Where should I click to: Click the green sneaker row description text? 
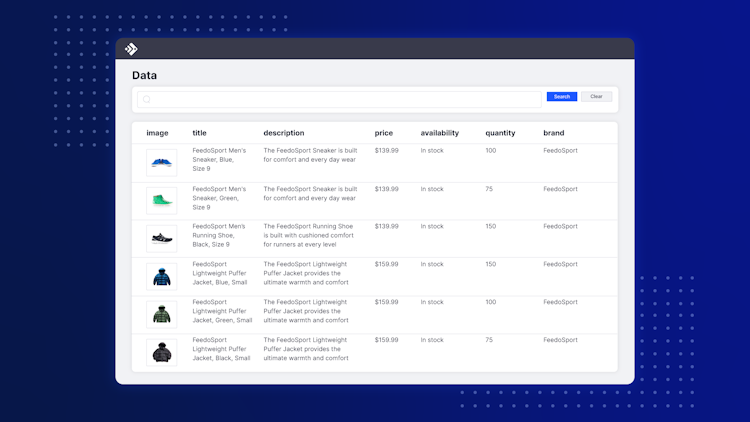coord(310,194)
